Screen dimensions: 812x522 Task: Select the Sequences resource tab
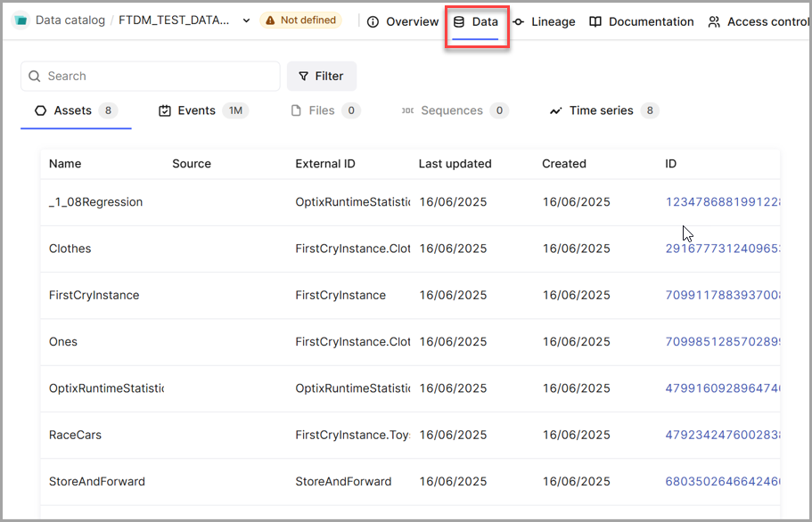455,110
